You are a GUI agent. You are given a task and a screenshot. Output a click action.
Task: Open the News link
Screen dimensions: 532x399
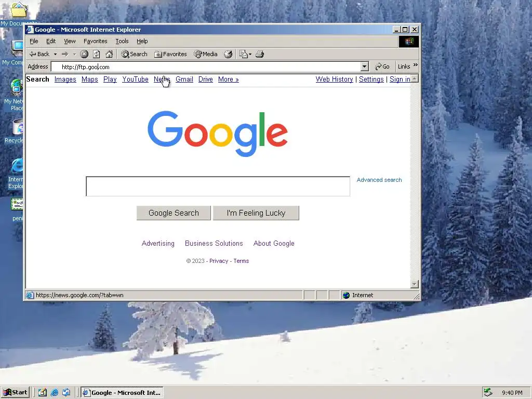click(x=162, y=79)
